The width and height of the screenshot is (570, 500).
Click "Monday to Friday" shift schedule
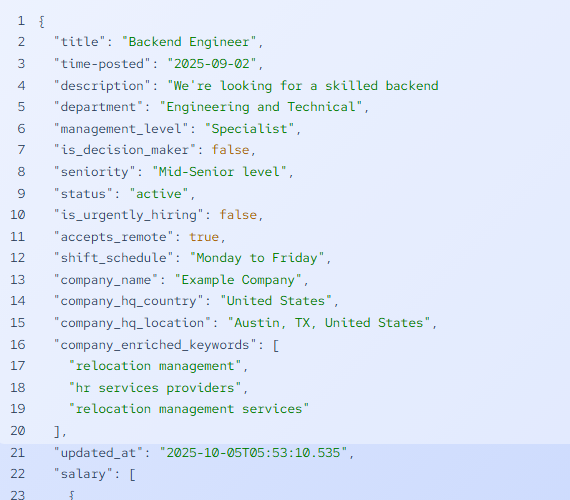point(257,258)
